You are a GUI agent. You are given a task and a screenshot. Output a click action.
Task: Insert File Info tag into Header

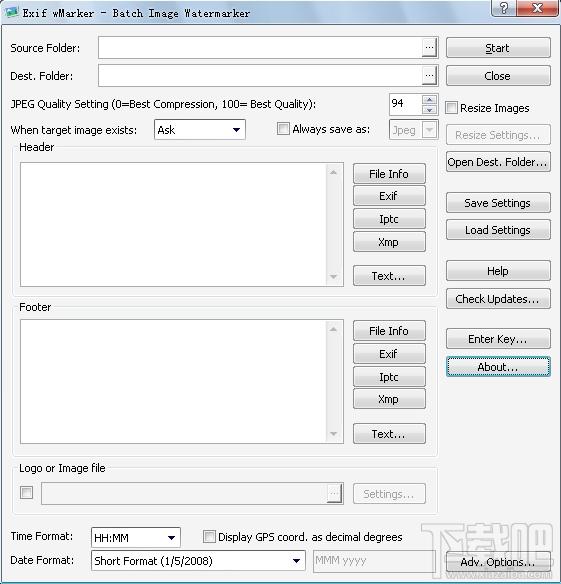[389, 174]
